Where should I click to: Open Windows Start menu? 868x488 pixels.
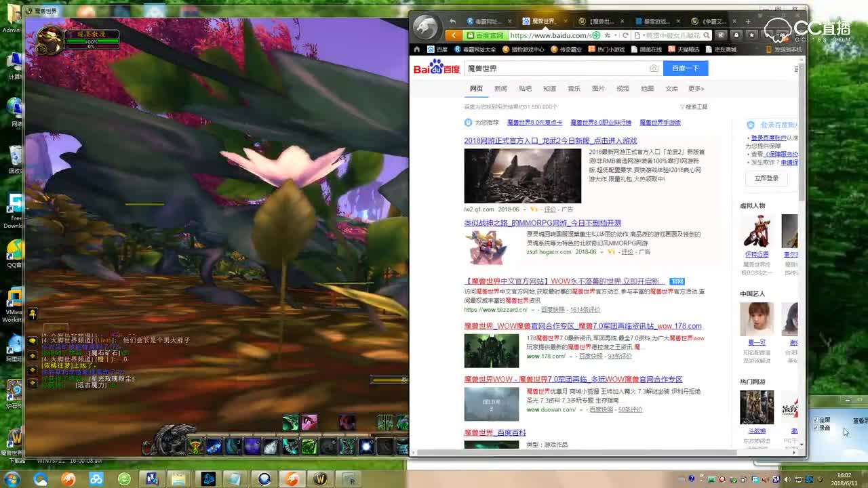coord(14,479)
